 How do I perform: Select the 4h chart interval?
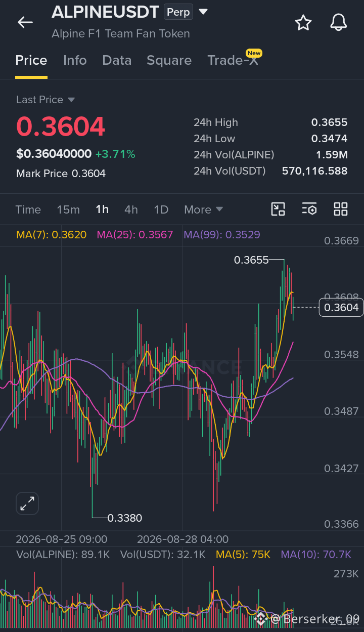(131, 209)
